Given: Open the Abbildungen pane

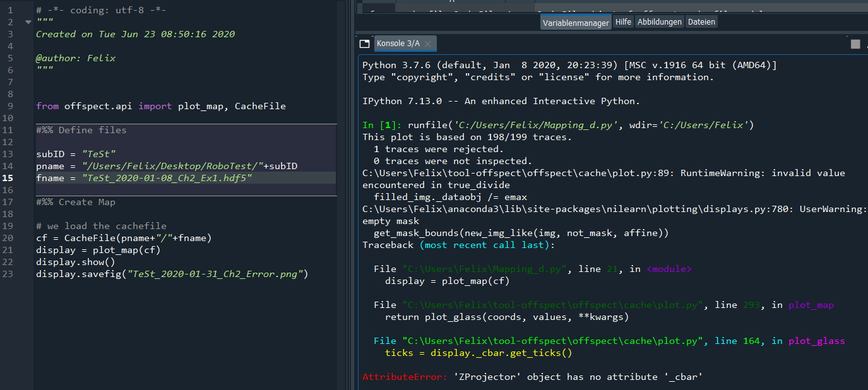Looking at the screenshot, I should point(661,21).
